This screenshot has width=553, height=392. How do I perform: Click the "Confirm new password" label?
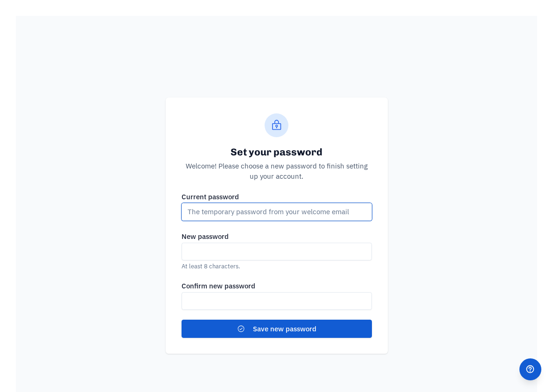pyautogui.click(x=218, y=286)
